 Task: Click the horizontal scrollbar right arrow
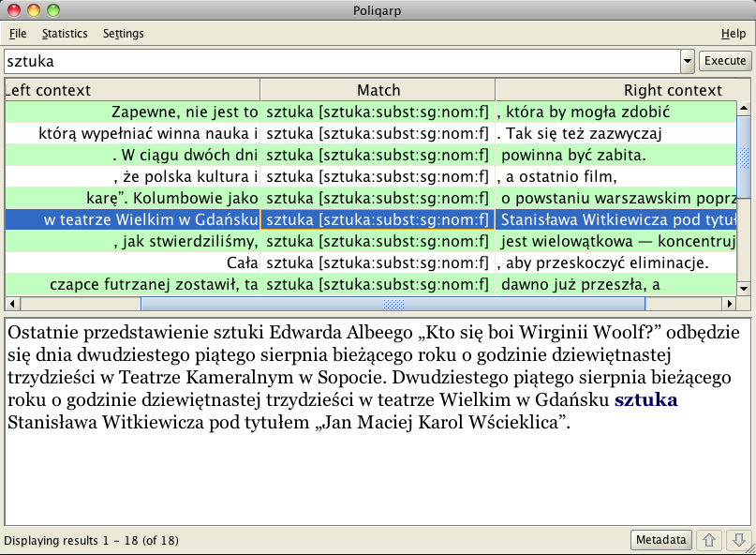pyautogui.click(x=730, y=304)
